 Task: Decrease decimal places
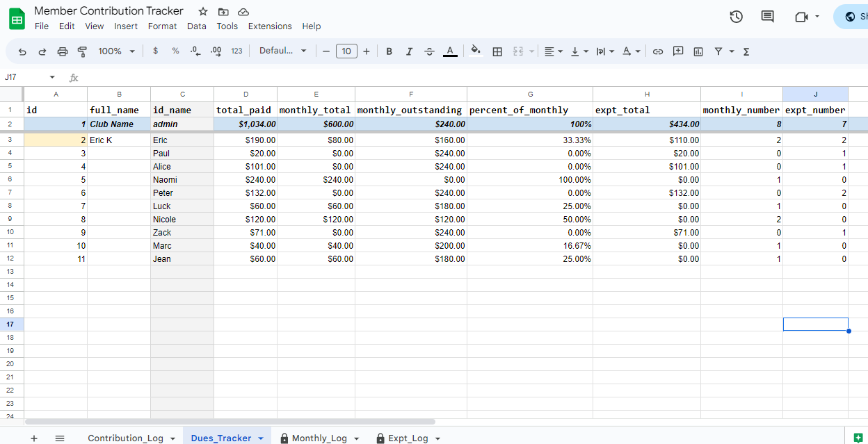pos(195,51)
